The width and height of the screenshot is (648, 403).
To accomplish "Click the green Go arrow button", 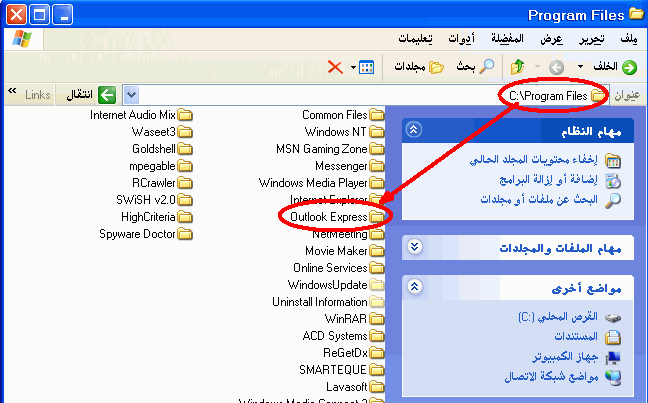I will point(107,95).
